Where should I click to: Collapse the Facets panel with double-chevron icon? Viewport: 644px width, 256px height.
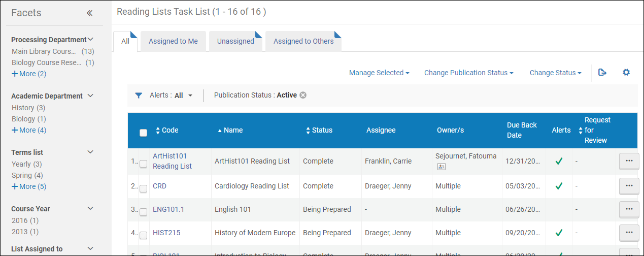pyautogui.click(x=89, y=13)
